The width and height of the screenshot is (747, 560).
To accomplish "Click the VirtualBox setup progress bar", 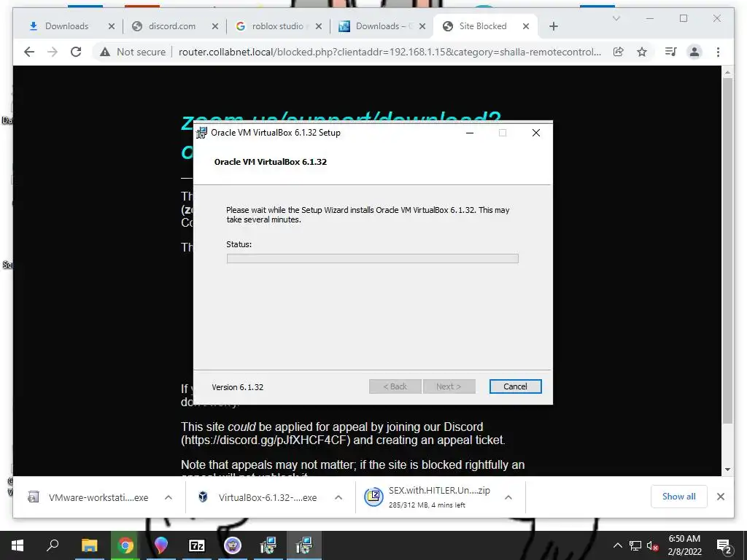I will click(373, 259).
